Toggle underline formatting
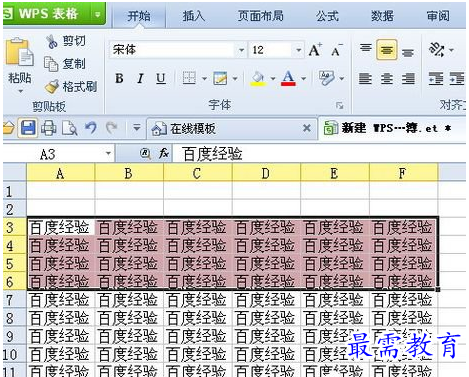This screenshot has width=469, height=377. [161, 79]
